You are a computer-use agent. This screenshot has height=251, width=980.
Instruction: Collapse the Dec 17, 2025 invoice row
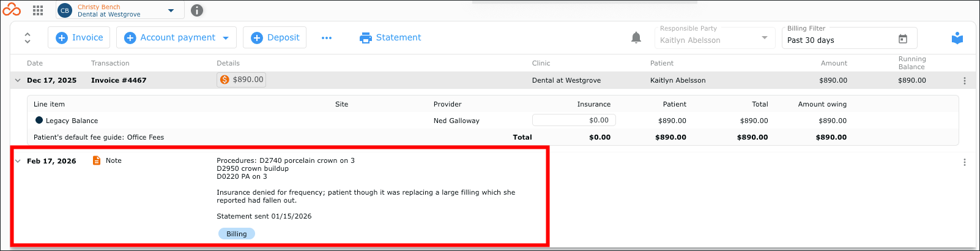[18, 80]
